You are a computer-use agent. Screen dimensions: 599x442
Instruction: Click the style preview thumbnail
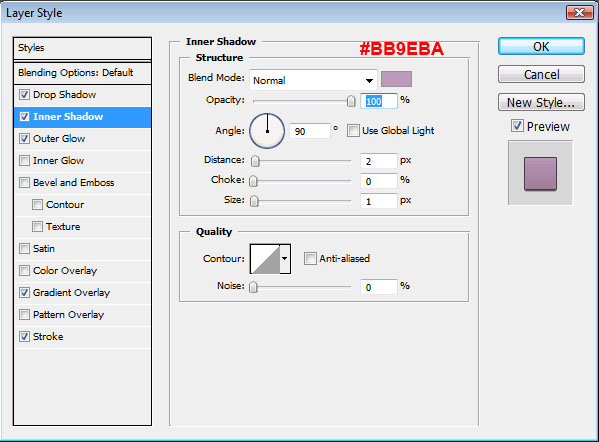(x=540, y=173)
